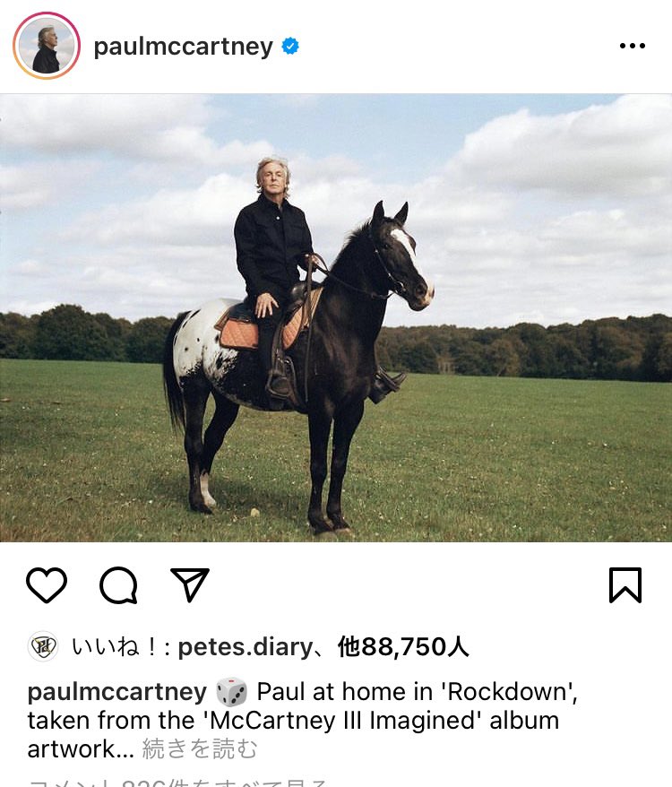The height and width of the screenshot is (787, 672).
Task: Expand the caption with 続きを読む
Action: click(x=200, y=749)
